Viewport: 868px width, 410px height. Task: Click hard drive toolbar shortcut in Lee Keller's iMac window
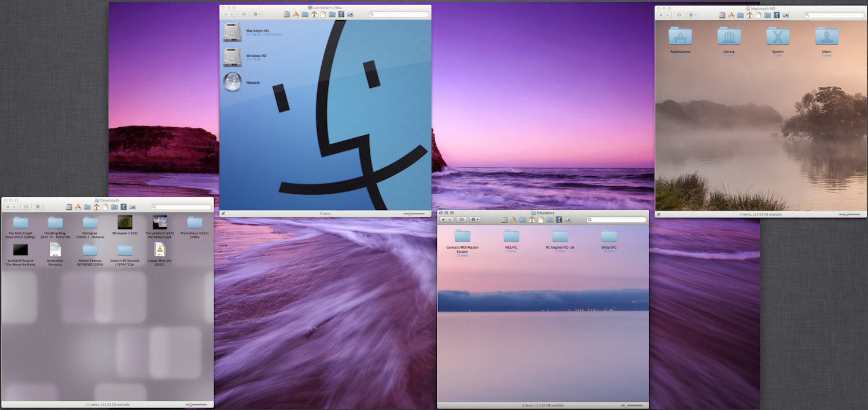287,14
